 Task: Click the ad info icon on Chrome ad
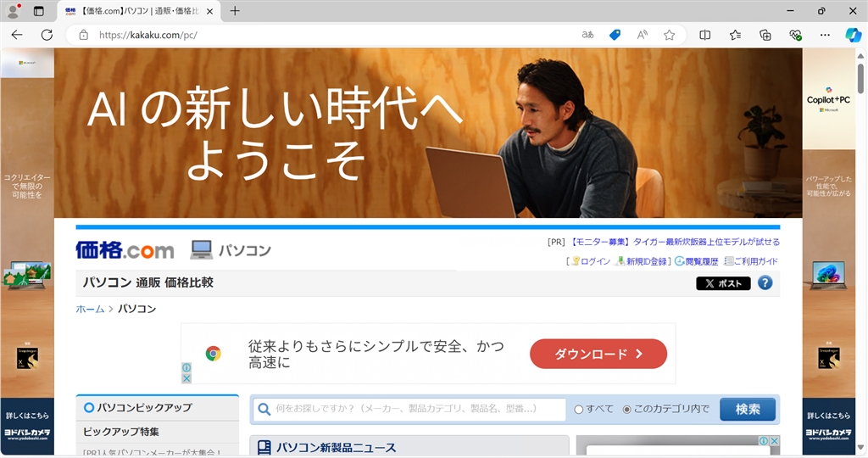(x=186, y=368)
